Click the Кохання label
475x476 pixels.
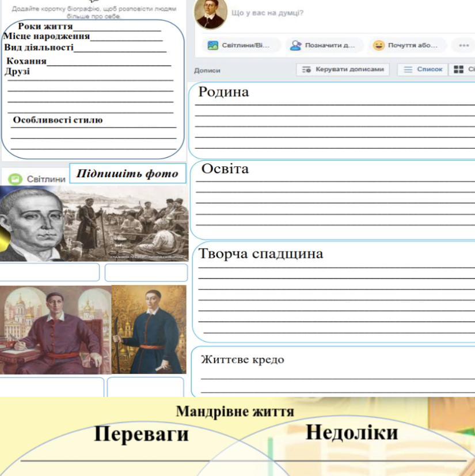point(26,61)
